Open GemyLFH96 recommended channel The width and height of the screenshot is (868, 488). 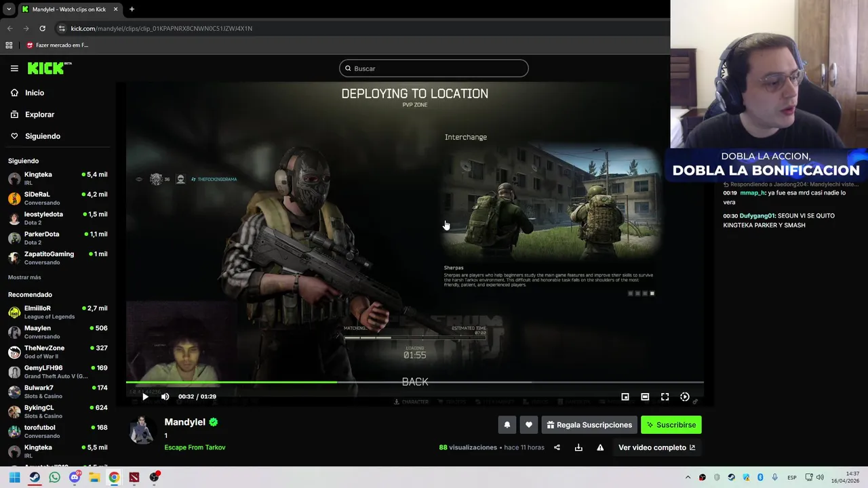[58, 371]
